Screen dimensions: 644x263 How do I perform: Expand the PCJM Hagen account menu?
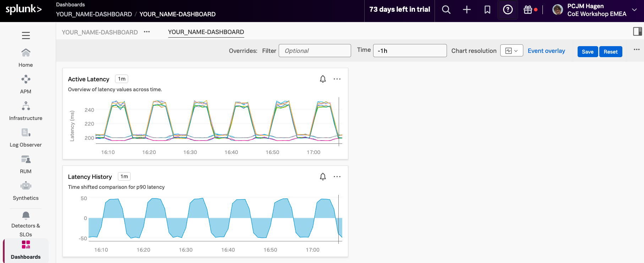tap(634, 10)
